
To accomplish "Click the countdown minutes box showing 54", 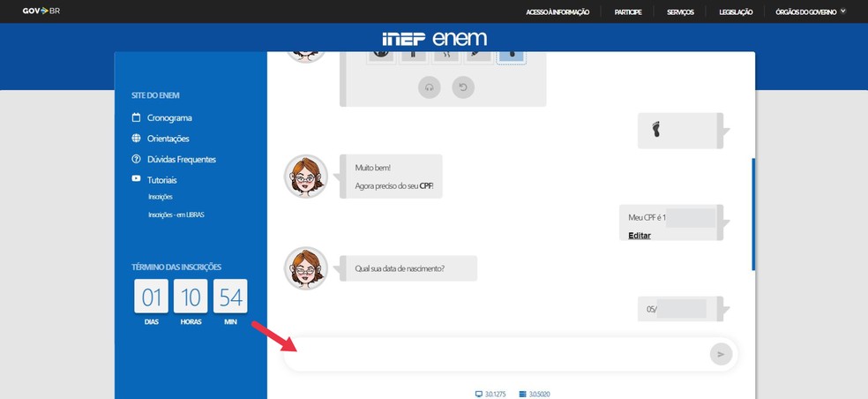I will tap(230, 296).
